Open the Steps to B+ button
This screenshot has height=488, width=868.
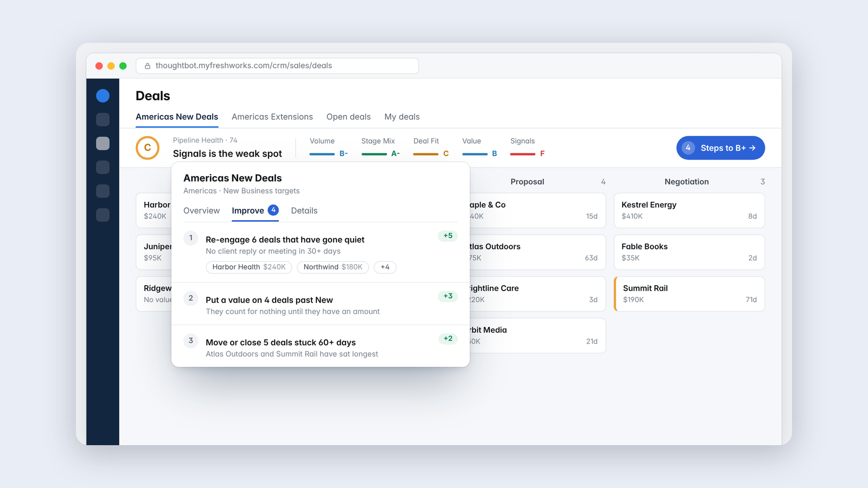[720, 148]
